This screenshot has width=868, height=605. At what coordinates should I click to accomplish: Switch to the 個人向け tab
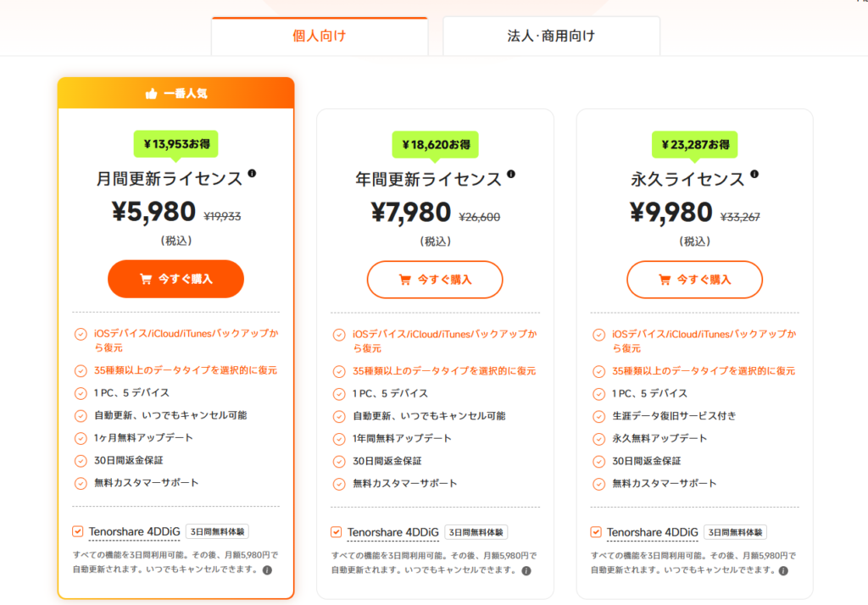[x=319, y=36]
